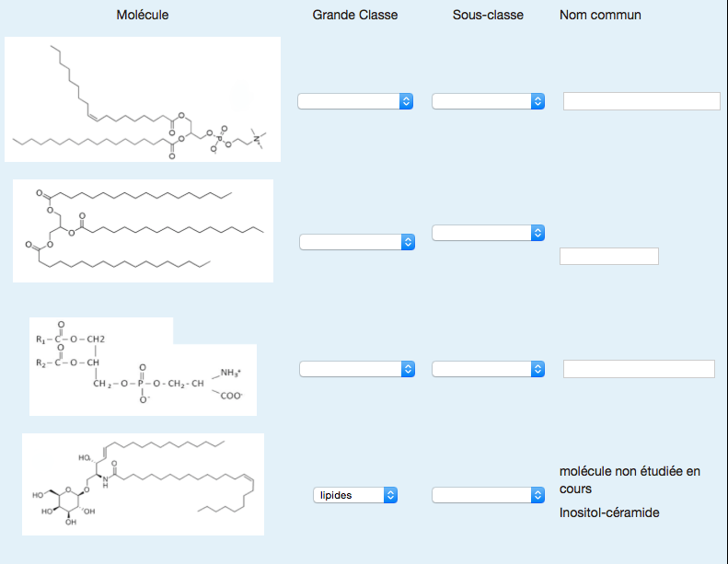
Task: Open the dropdown showing "lipides"
Action: tap(355, 495)
